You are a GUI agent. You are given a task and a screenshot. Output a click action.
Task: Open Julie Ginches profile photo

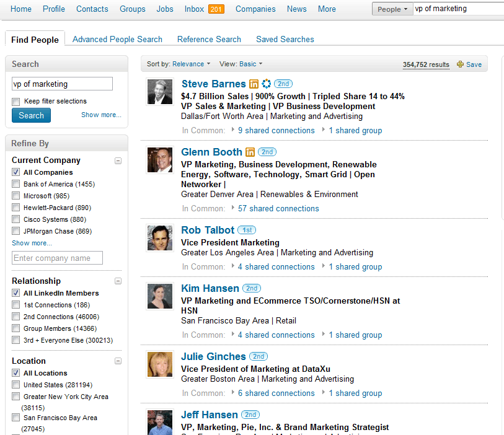[x=160, y=364]
